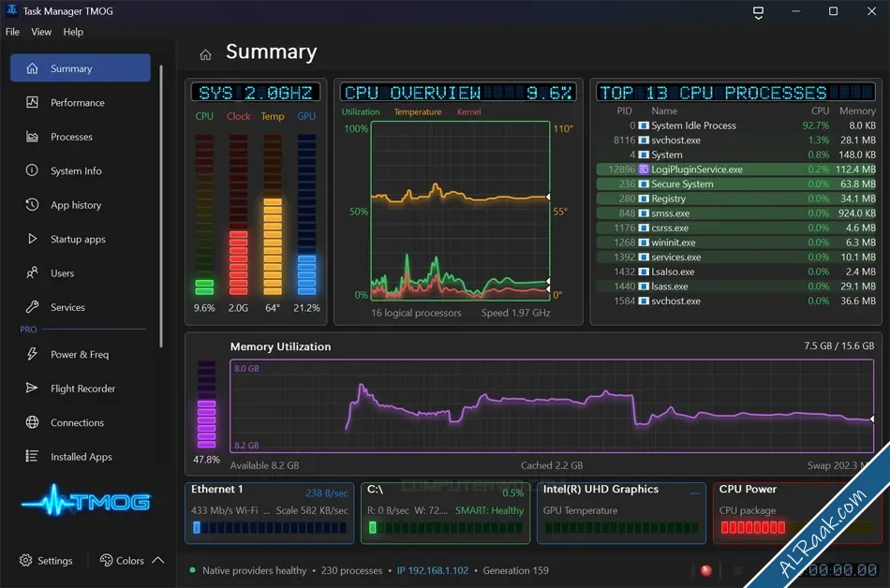This screenshot has height=588, width=890.
Task: Click the SMART: Healthy text
Action: click(489, 510)
